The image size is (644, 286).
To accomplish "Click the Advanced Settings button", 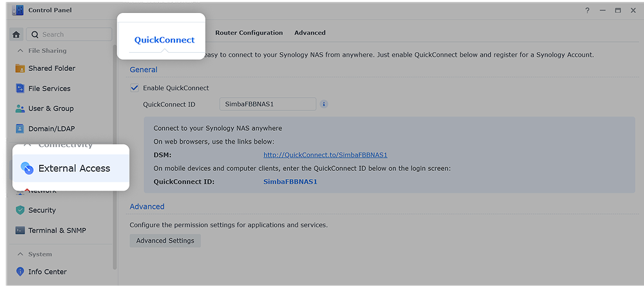I will point(165,241).
